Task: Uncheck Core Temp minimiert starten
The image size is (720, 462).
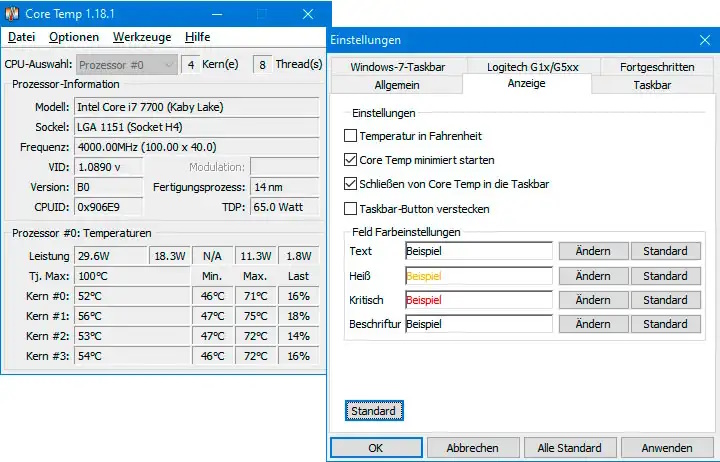Action: coord(350,160)
